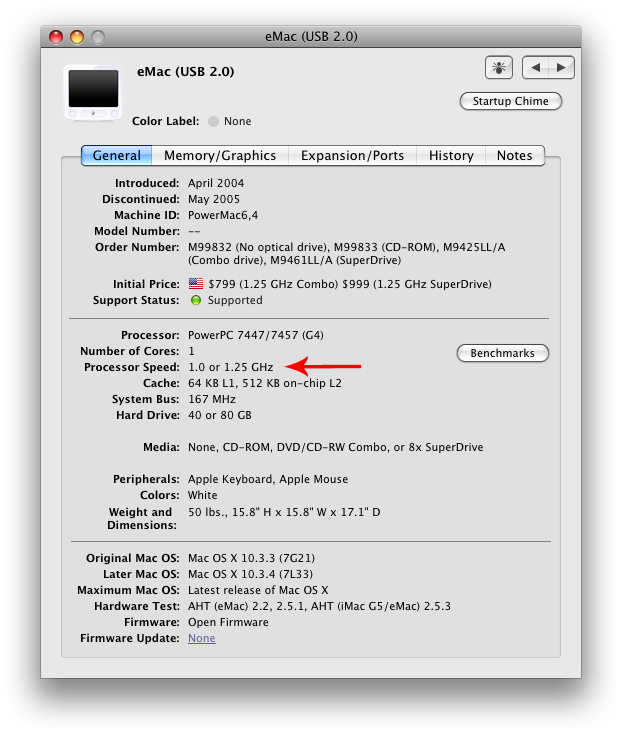The image size is (622, 734).
Task: Click the Weight value 50 lbs. text
Action: click(x=284, y=512)
